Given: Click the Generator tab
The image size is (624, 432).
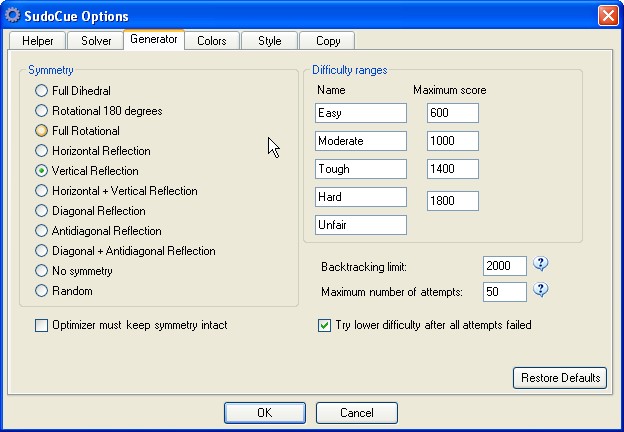Looking at the screenshot, I should [x=154, y=39].
